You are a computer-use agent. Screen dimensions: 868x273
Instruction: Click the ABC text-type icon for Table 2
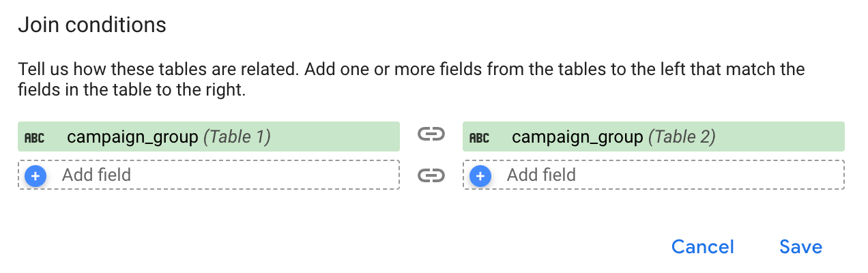(x=480, y=137)
